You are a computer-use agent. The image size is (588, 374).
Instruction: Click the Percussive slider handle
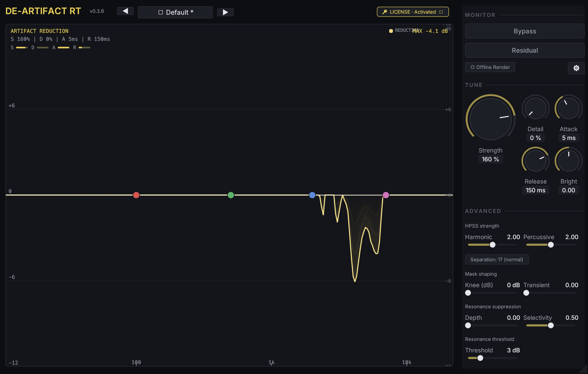coord(551,245)
